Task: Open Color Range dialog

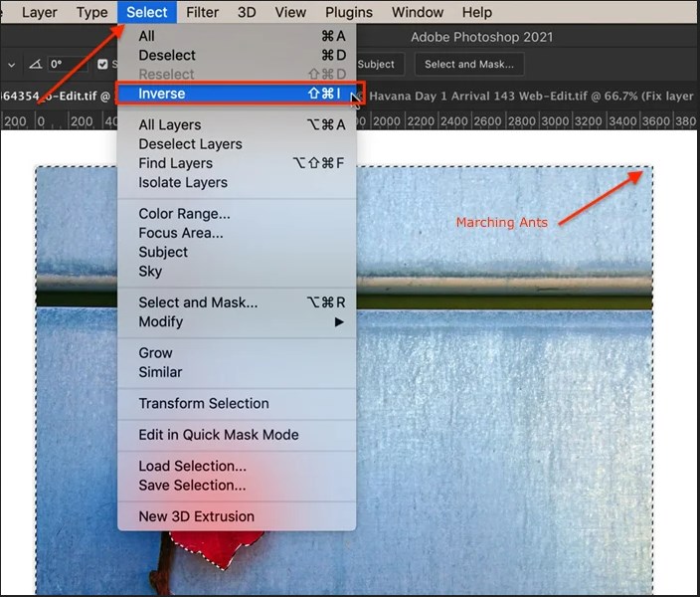Action: tap(237, 214)
